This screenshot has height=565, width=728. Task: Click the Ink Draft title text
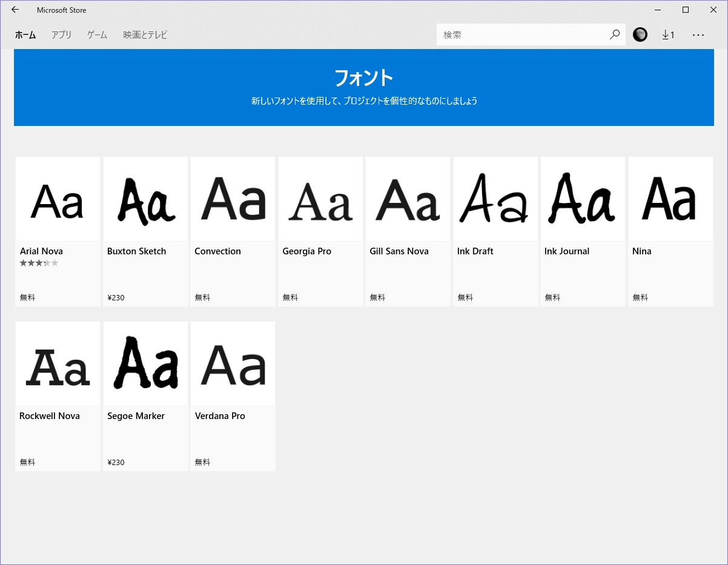click(475, 251)
